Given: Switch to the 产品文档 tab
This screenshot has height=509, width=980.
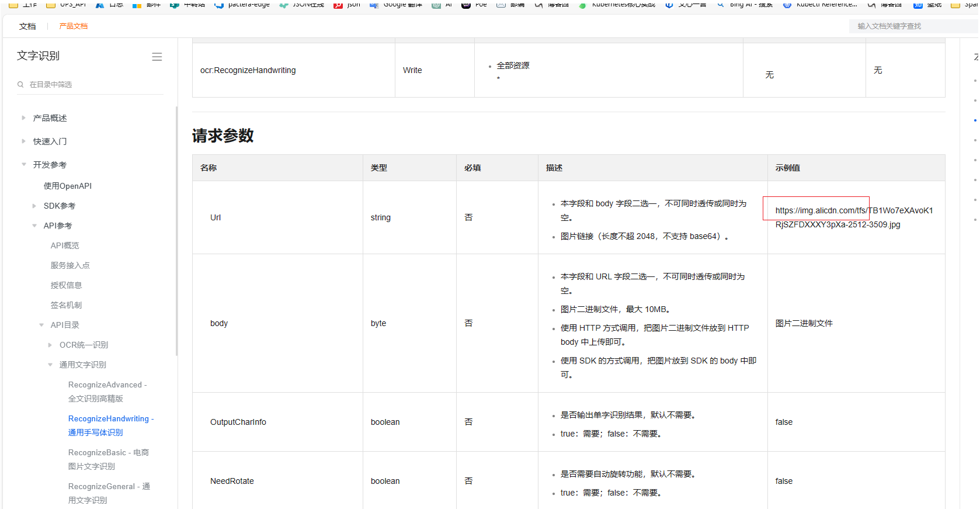Looking at the screenshot, I should click(74, 26).
